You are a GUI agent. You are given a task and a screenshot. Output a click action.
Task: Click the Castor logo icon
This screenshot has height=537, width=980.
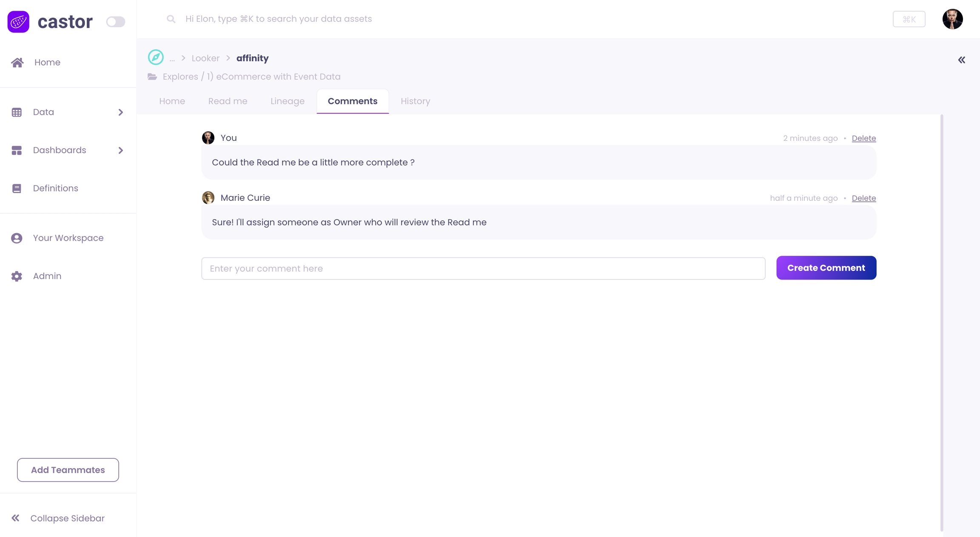coord(18,22)
